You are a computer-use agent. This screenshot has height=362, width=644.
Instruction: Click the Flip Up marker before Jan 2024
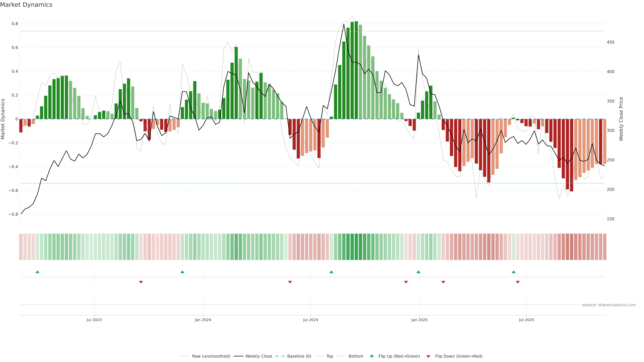[182, 272]
